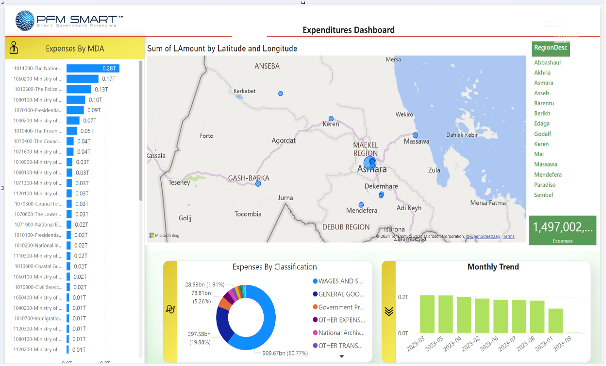Click the first Monthly Trend bar
This screenshot has width=606, height=366.
coord(427,314)
